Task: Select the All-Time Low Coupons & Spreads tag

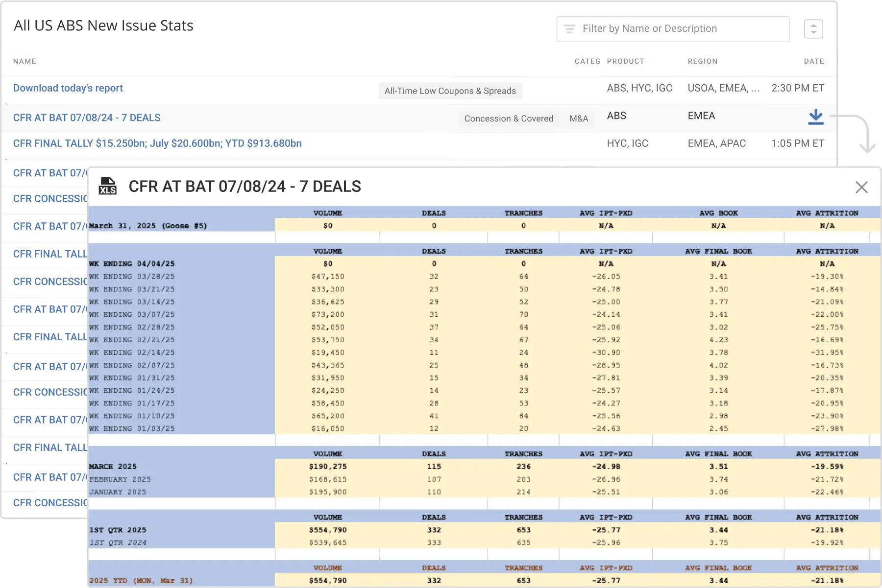Action: tap(450, 91)
